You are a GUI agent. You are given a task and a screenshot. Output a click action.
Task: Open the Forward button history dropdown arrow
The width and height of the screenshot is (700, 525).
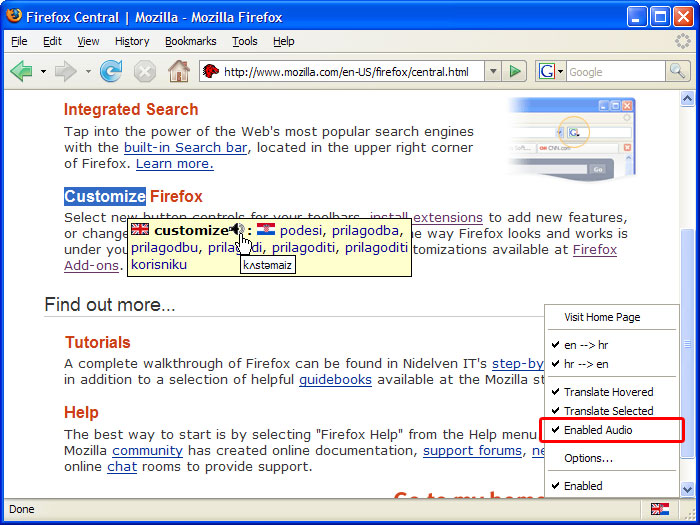click(x=88, y=71)
